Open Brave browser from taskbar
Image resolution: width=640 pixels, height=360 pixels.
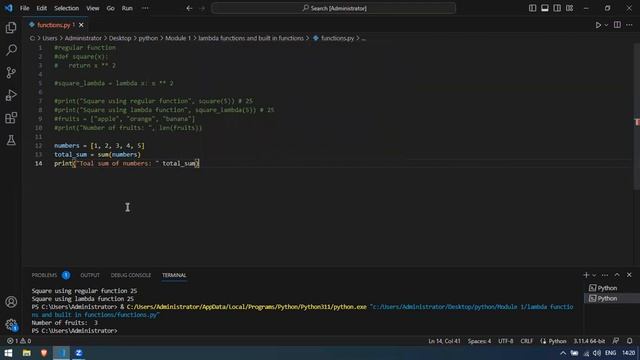pos(44,353)
